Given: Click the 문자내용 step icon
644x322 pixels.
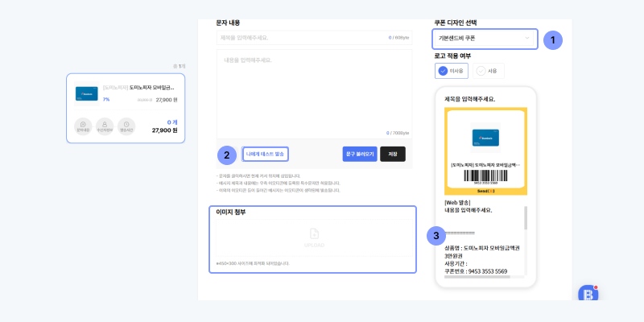Looking at the screenshot, I should tap(83, 125).
